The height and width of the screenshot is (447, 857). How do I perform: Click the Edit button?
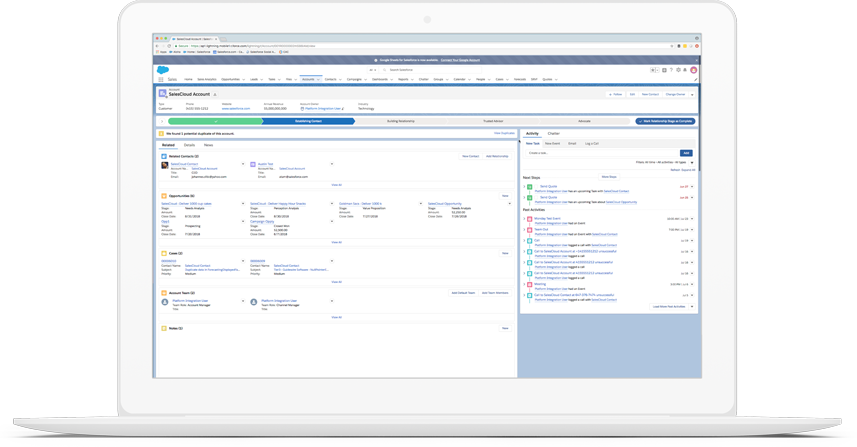pyautogui.click(x=632, y=95)
